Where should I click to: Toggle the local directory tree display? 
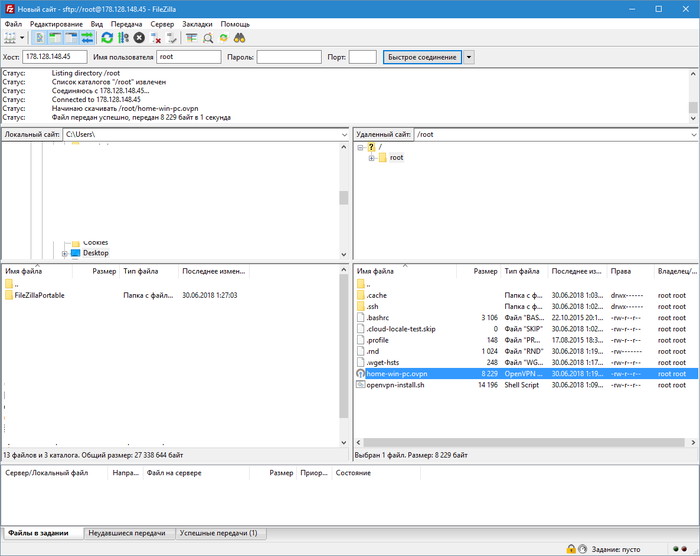55,37
